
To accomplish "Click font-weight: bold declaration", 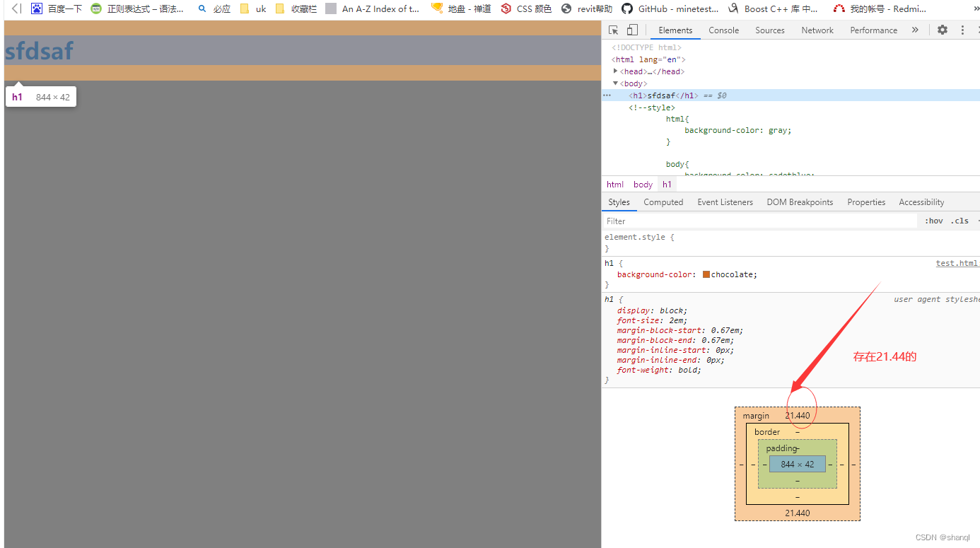I will [x=659, y=370].
